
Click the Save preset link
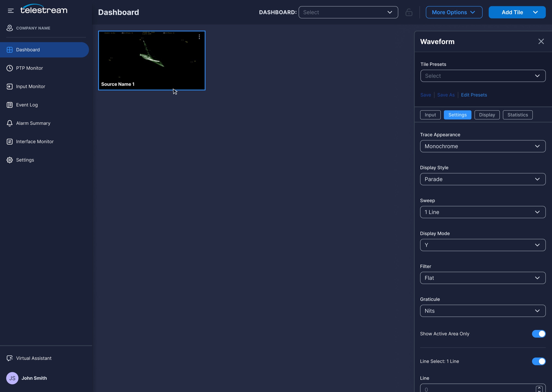pyautogui.click(x=425, y=95)
